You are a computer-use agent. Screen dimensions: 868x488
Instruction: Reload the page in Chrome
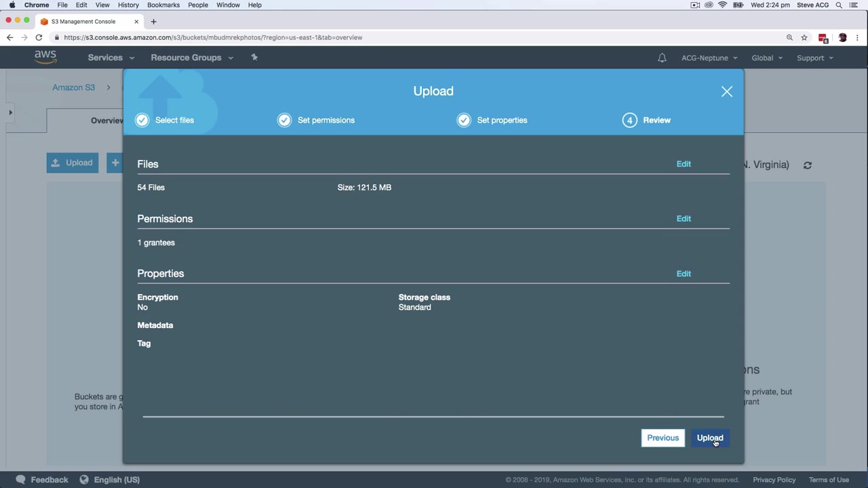39,37
